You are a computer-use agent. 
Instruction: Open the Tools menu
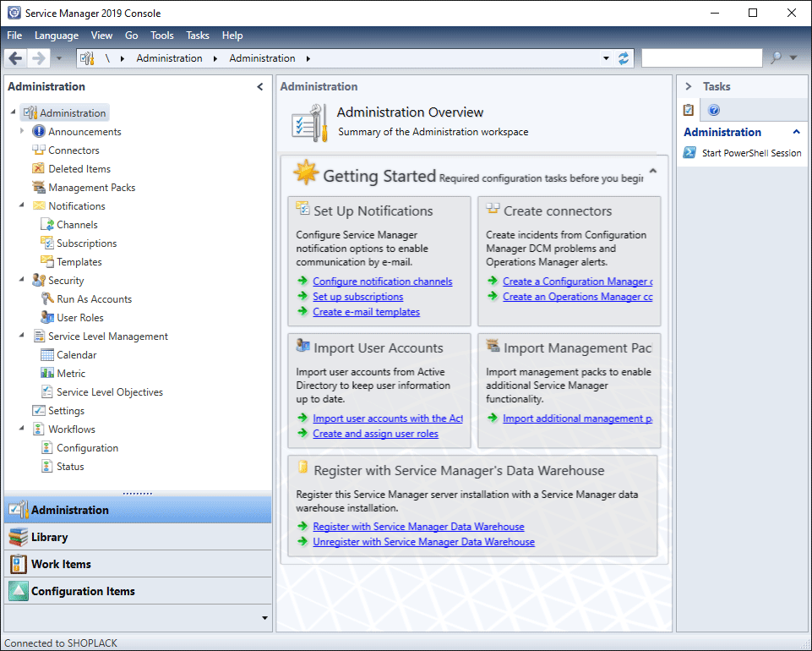pos(162,36)
